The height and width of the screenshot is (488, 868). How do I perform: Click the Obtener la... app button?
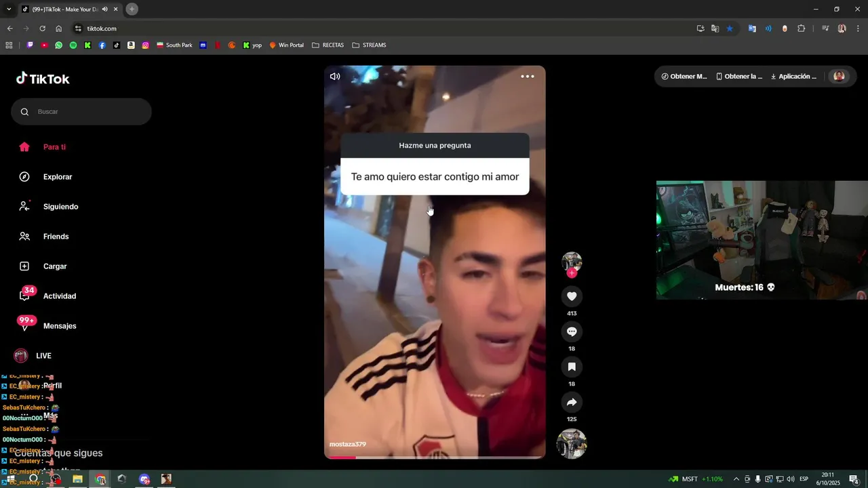coord(739,77)
